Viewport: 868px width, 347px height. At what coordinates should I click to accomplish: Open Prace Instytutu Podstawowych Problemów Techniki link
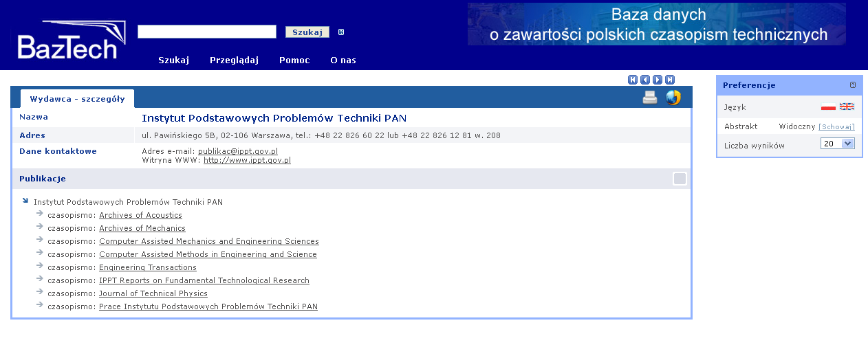pyautogui.click(x=208, y=306)
